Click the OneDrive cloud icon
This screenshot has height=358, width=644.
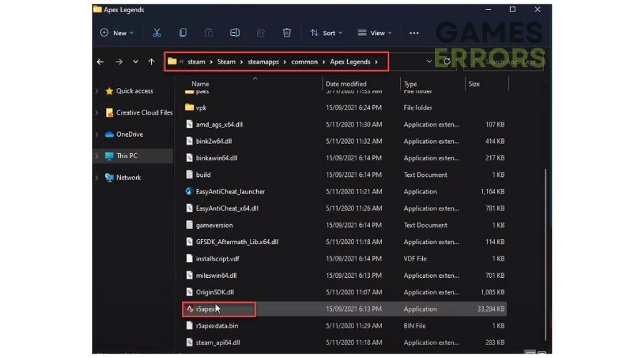109,135
